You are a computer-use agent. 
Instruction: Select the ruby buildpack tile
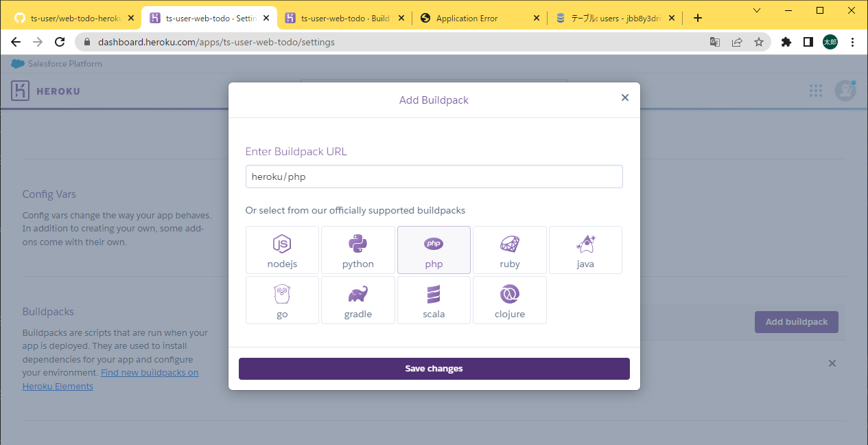[510, 250]
